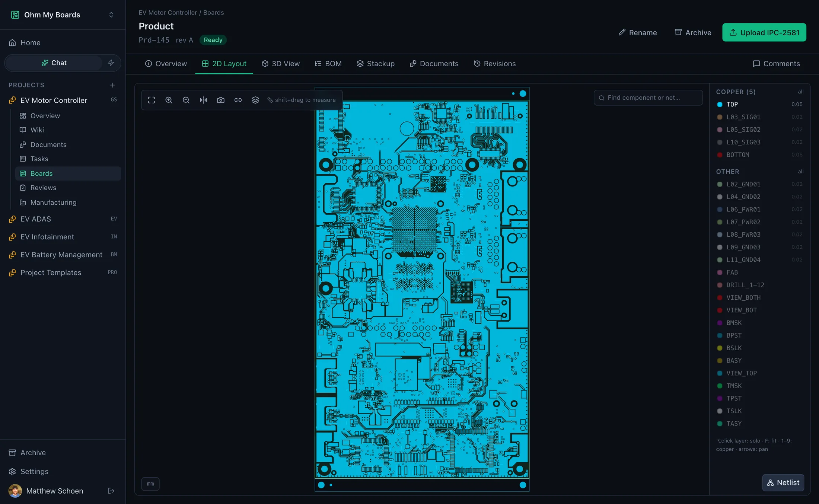Switch to the 3D View tab
This screenshot has height=504, width=819.
[x=281, y=64]
